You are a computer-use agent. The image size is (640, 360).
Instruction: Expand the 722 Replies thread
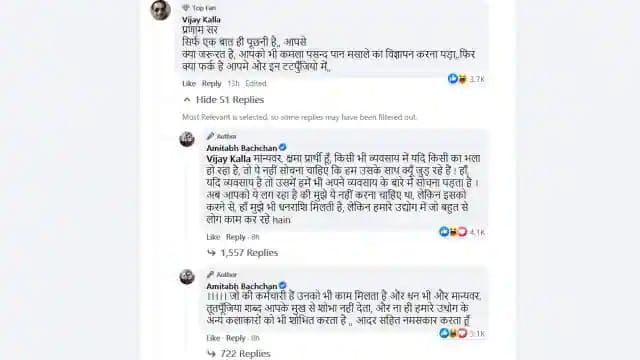(x=239, y=353)
